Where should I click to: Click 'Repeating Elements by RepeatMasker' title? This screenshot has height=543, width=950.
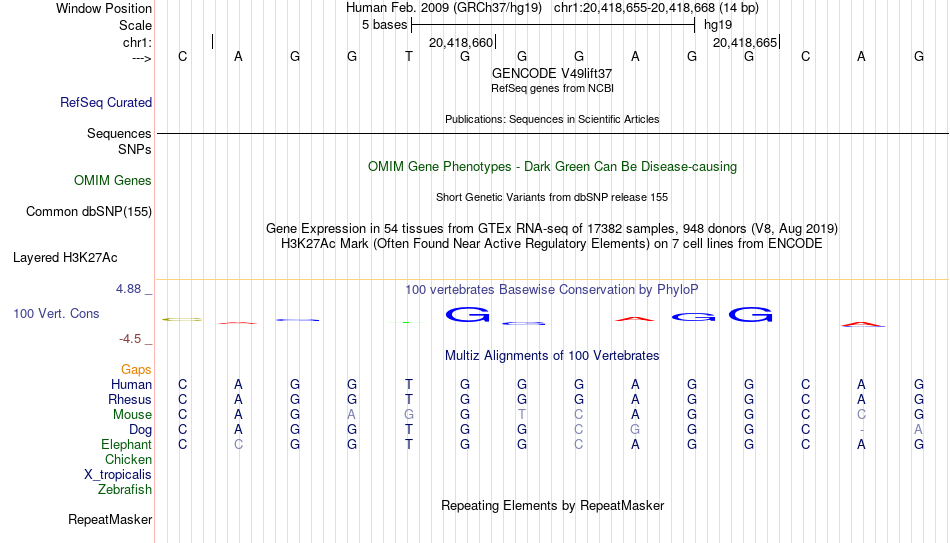[x=552, y=505]
